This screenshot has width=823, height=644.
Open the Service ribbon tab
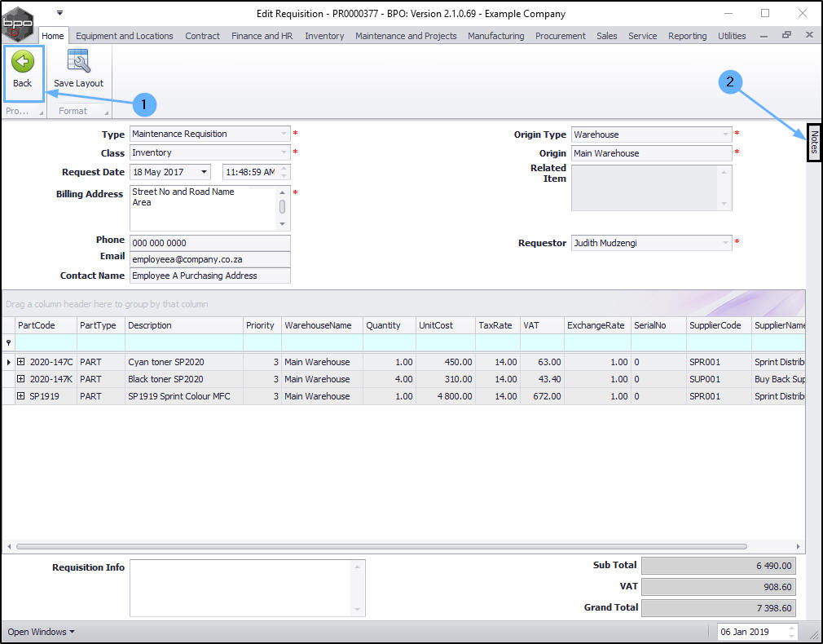click(642, 36)
